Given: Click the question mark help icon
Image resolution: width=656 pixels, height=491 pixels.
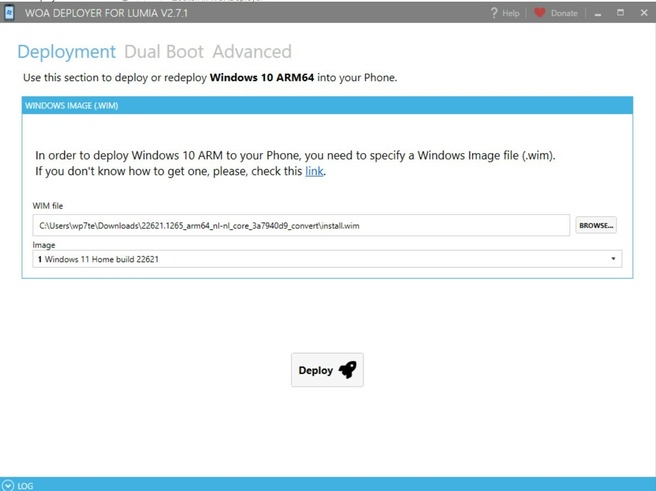Looking at the screenshot, I should (x=494, y=13).
